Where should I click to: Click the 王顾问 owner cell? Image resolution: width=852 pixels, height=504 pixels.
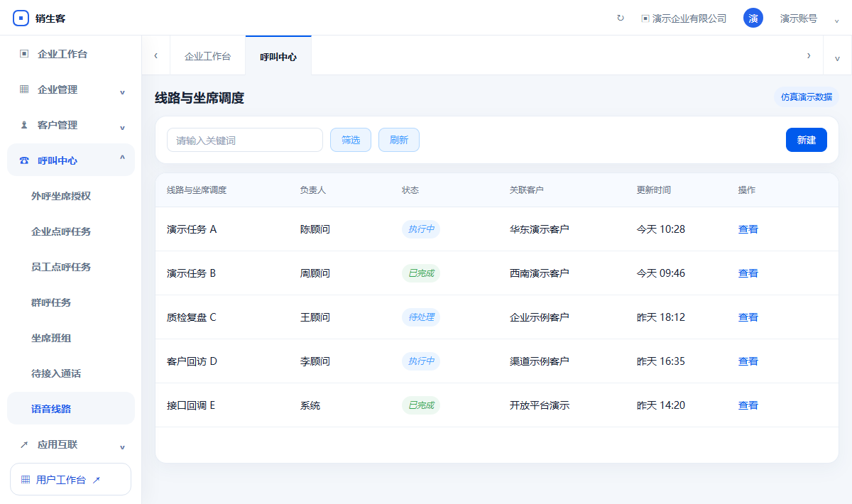point(315,317)
